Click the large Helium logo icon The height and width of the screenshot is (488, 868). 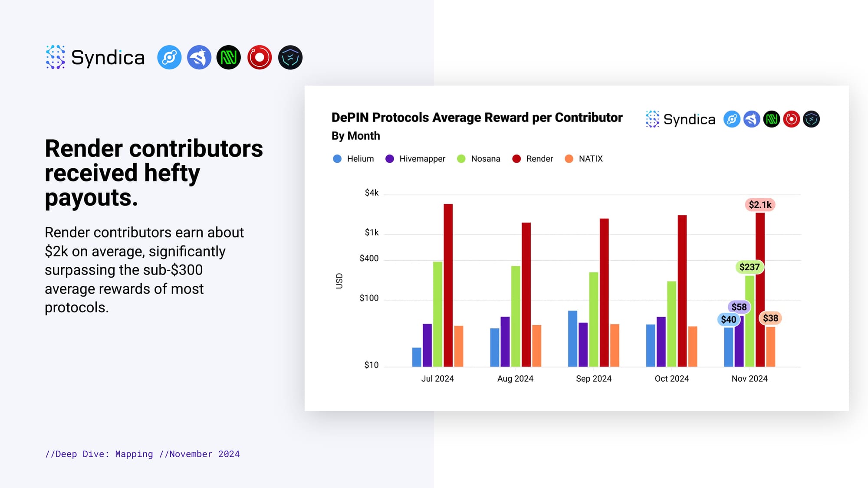click(169, 57)
